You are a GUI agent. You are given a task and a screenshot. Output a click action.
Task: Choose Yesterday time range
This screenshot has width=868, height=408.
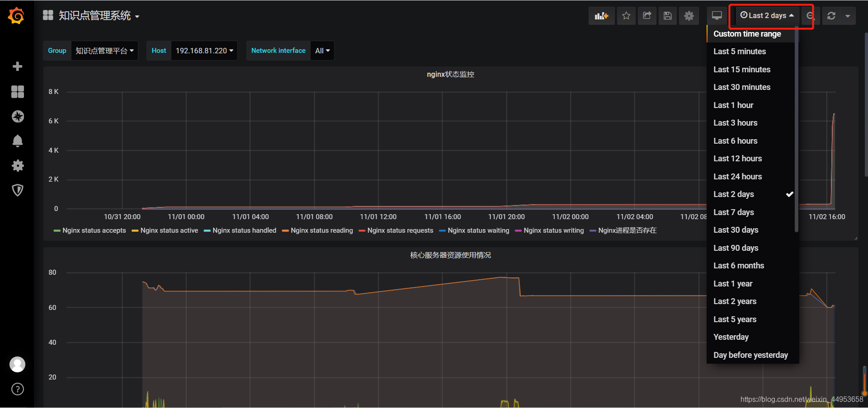click(750, 337)
